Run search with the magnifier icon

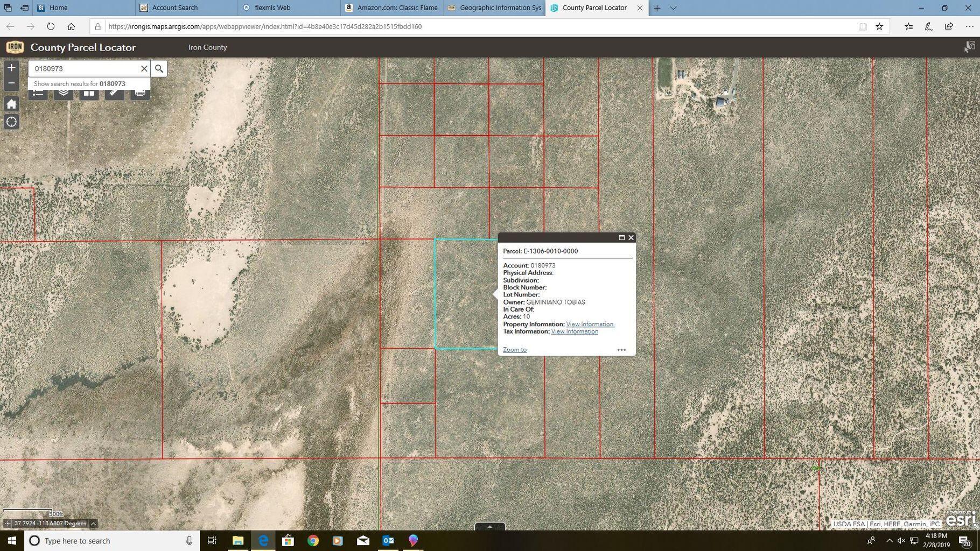159,68
